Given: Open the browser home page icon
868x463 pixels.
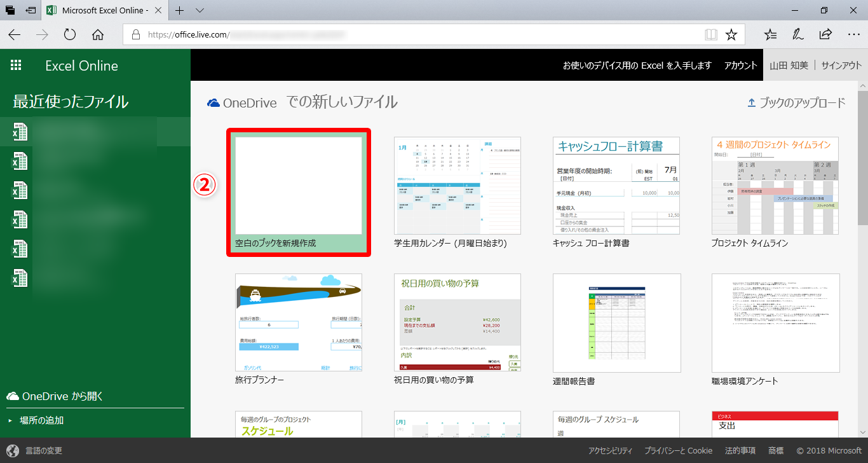Looking at the screenshot, I should [97, 34].
